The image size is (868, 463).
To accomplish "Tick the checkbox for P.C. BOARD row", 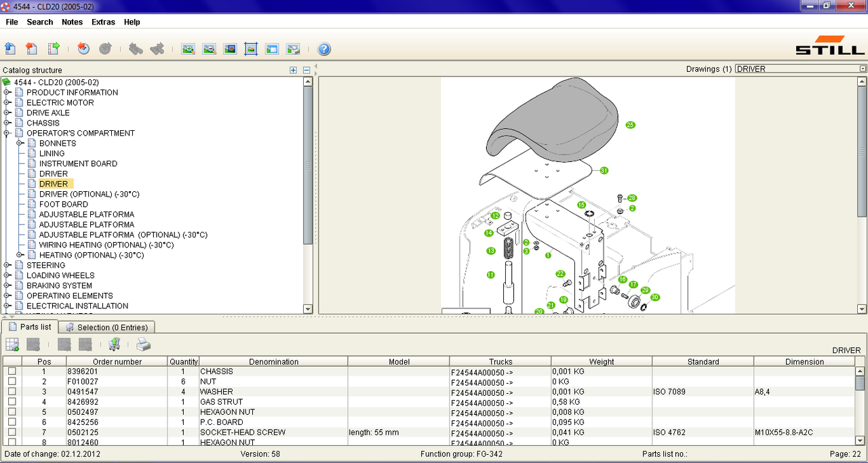I will tap(12, 422).
